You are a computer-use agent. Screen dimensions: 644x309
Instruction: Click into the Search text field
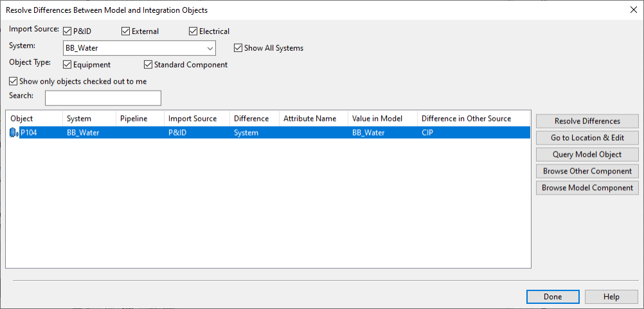point(103,98)
